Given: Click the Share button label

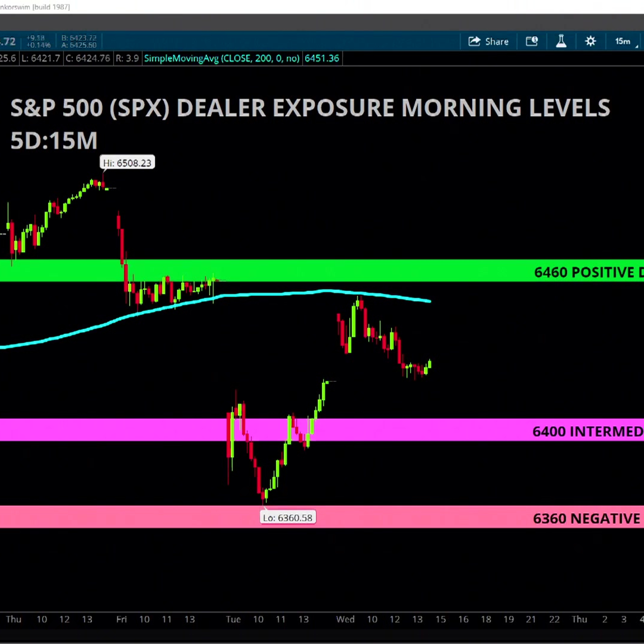Looking at the screenshot, I should 497,42.
